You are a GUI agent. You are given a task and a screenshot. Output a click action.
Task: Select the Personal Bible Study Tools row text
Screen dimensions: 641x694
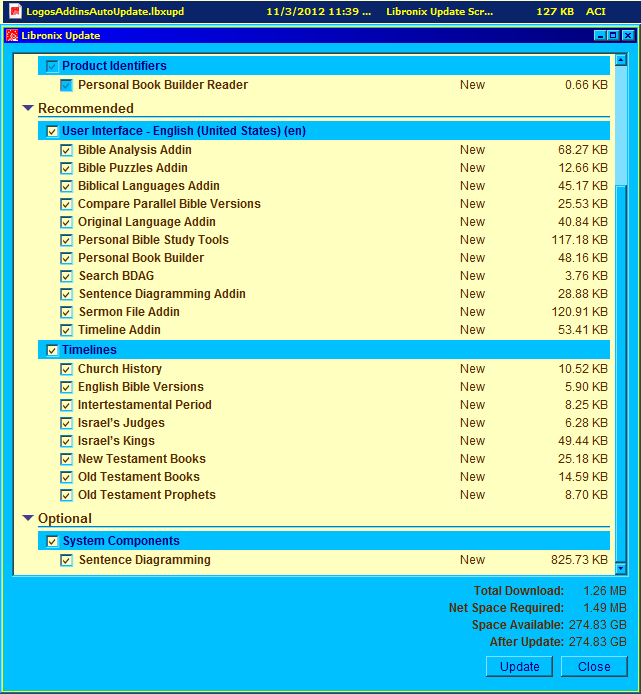[x=153, y=240]
